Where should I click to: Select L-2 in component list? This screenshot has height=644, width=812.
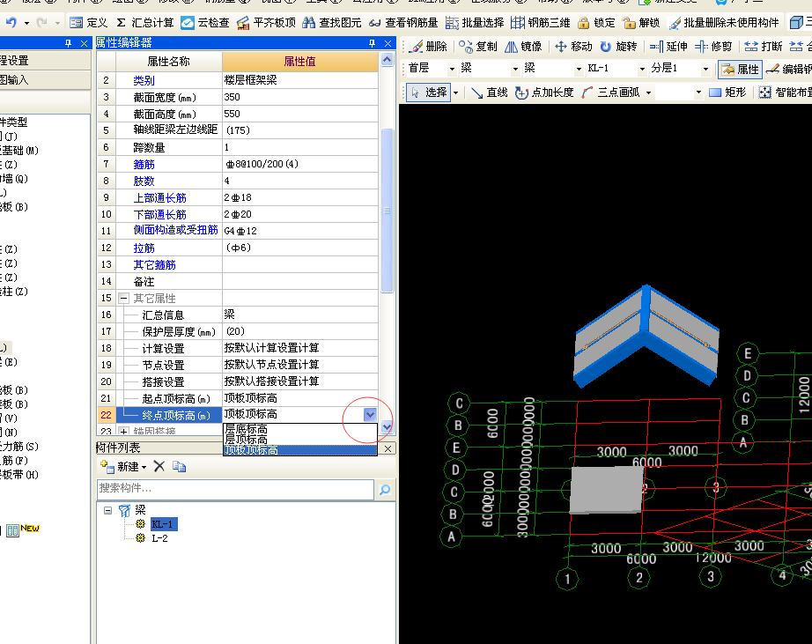(159, 538)
